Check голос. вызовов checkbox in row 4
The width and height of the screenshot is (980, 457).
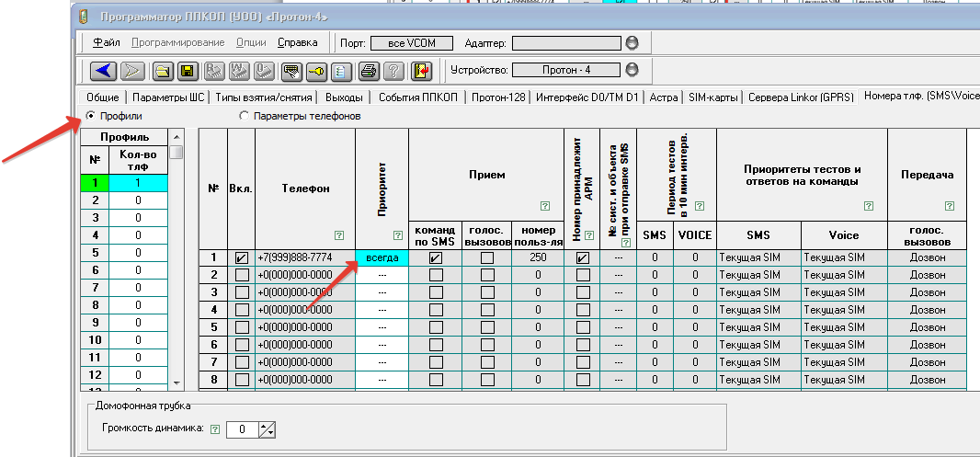click(487, 310)
